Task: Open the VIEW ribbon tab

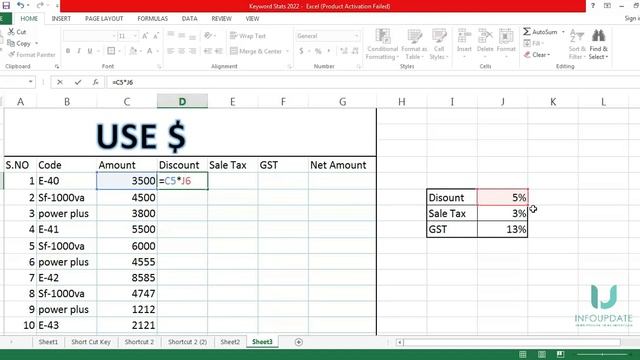Action: (x=252, y=19)
